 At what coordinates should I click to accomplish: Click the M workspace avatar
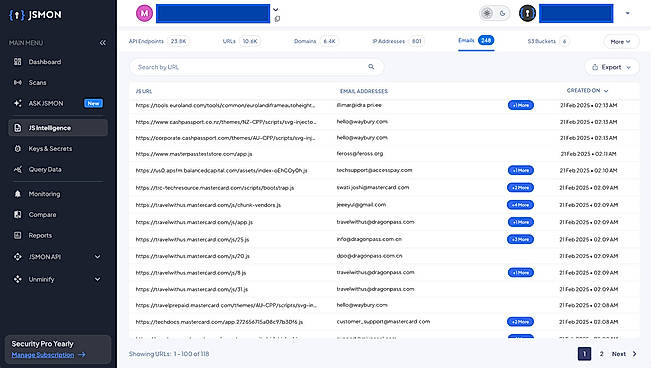click(x=144, y=13)
